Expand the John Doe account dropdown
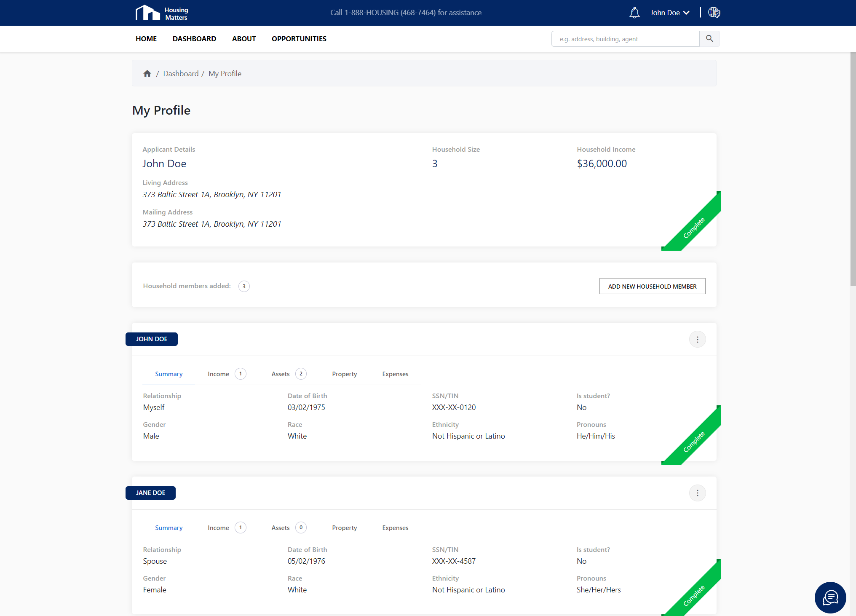856x616 pixels. (x=669, y=13)
